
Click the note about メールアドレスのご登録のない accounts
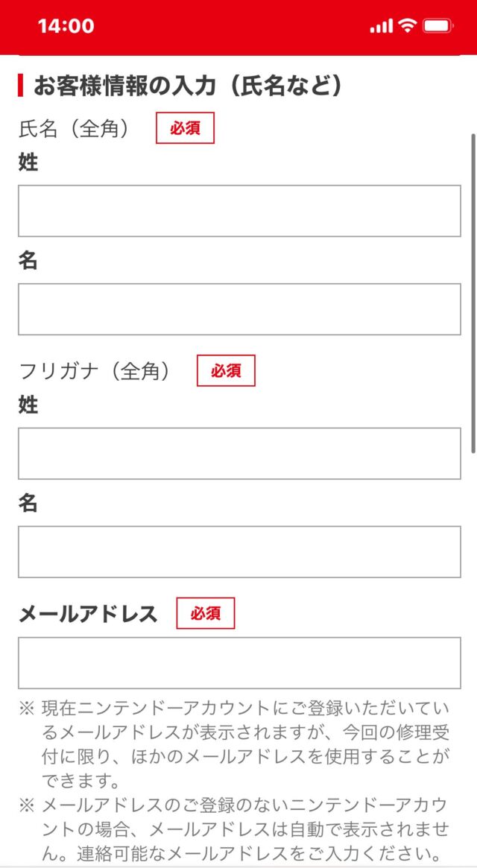[246, 829]
